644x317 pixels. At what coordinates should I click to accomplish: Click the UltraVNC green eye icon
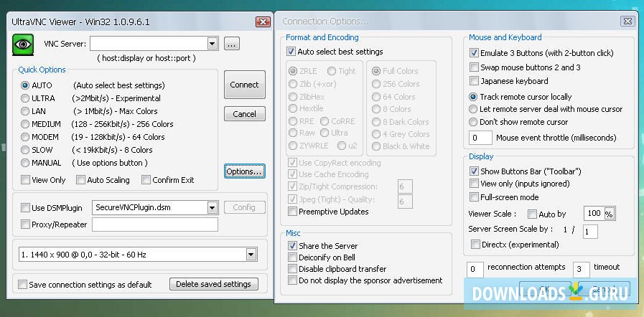[x=22, y=44]
